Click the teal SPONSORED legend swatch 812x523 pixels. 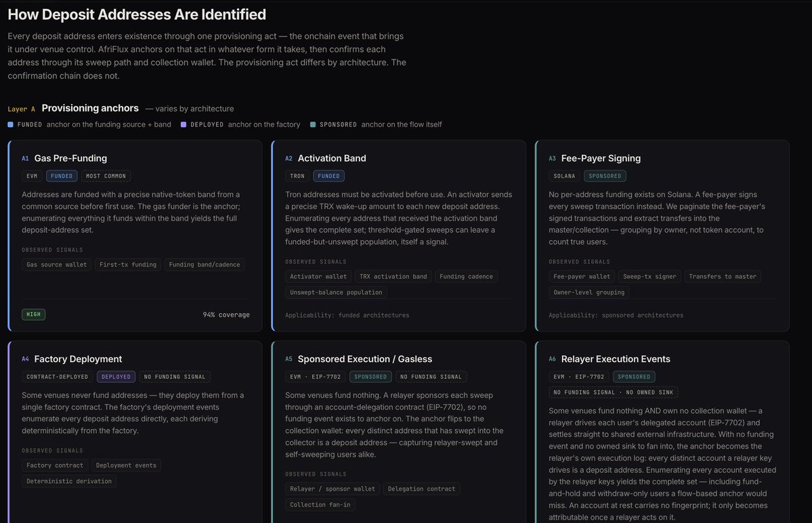[313, 124]
